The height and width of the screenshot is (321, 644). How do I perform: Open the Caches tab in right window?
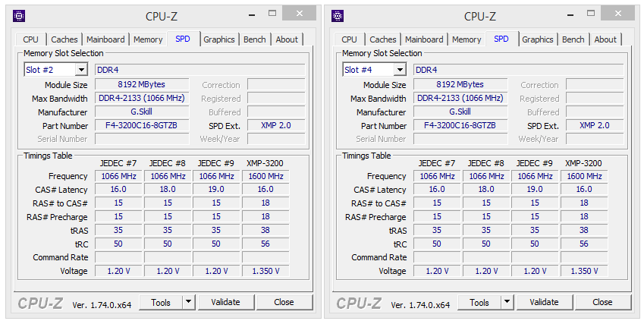pos(383,39)
